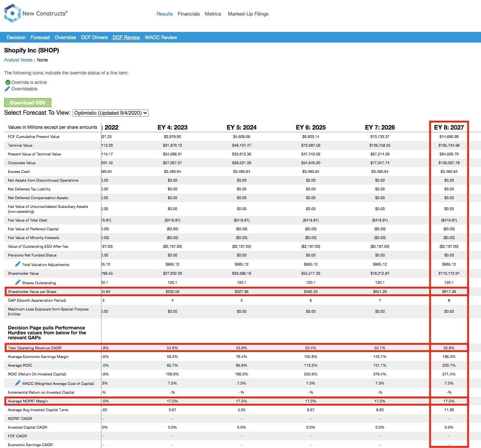The width and height of the screenshot is (481, 448).
Task: Click the Value of Outstanding ESO After-Tax label
Action: pos(38,246)
